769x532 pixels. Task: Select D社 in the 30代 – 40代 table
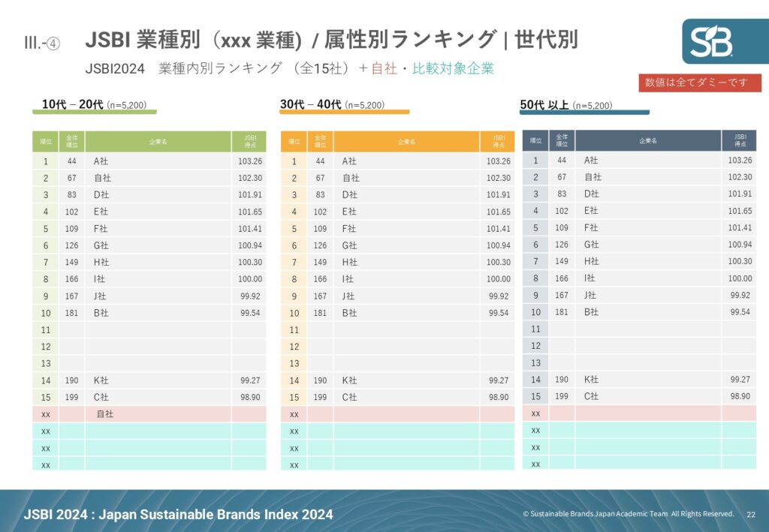pos(350,194)
